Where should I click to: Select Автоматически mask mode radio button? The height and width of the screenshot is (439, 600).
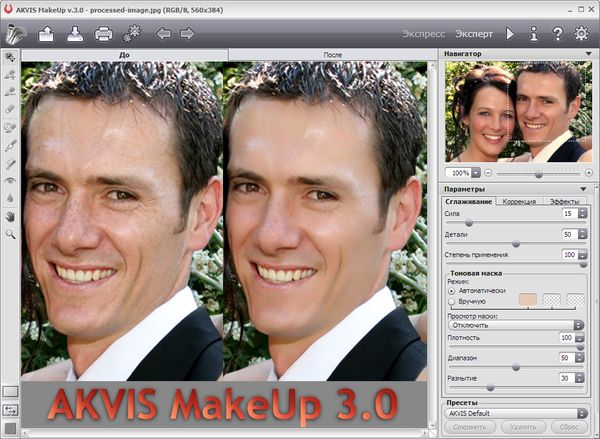(x=451, y=289)
